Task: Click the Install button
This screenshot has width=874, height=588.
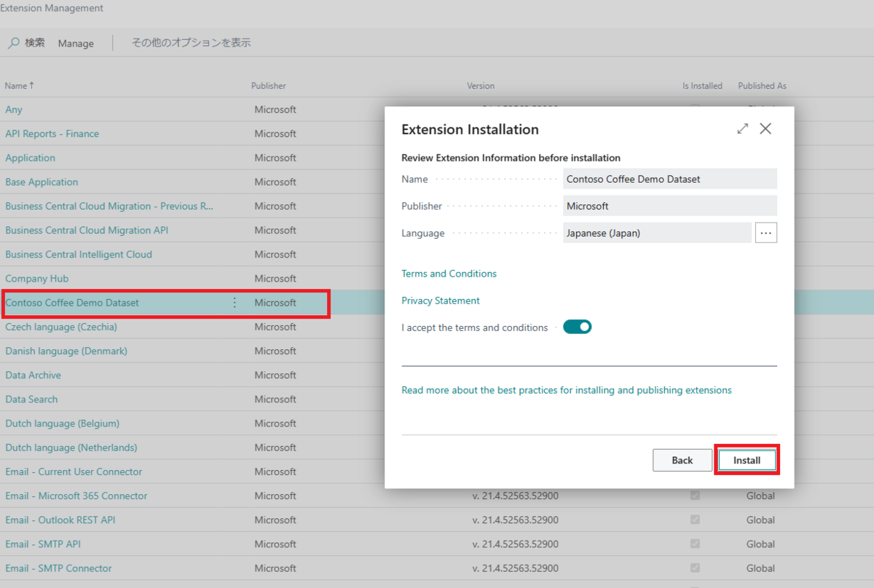Action: (747, 459)
